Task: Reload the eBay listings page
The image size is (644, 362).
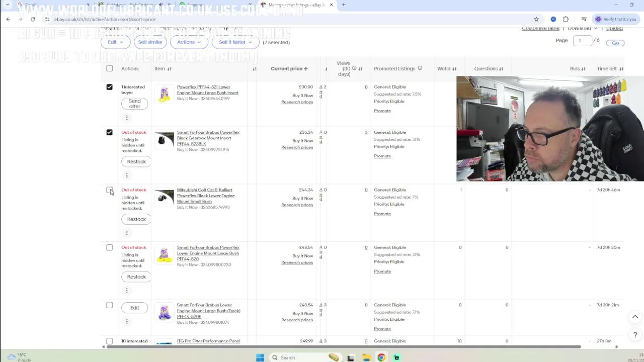Action: coord(33,19)
